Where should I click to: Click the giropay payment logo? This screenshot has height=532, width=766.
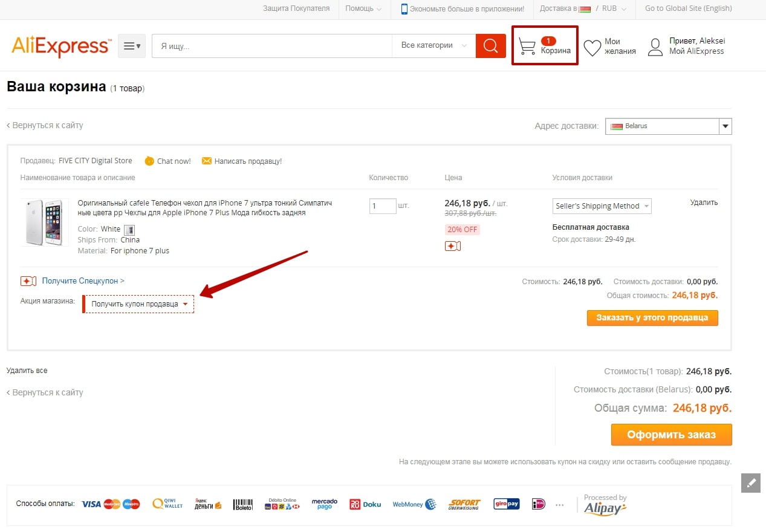[x=507, y=504]
